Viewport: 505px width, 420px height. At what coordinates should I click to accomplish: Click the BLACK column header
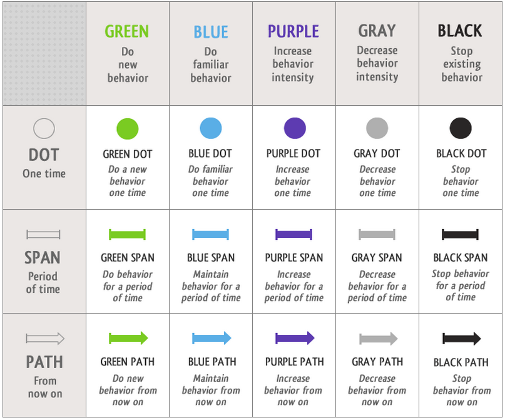point(460,31)
